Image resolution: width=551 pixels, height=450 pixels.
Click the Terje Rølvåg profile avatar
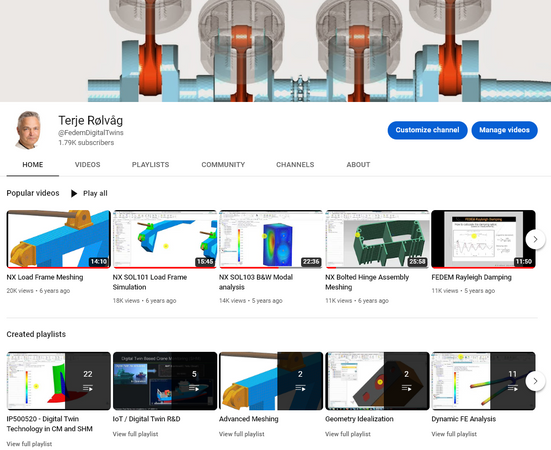28,130
